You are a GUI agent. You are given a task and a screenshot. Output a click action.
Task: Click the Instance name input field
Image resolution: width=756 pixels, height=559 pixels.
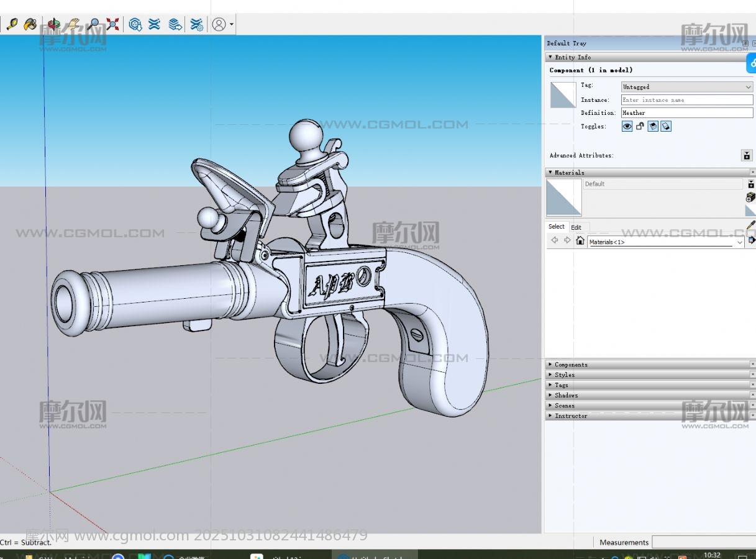[686, 100]
